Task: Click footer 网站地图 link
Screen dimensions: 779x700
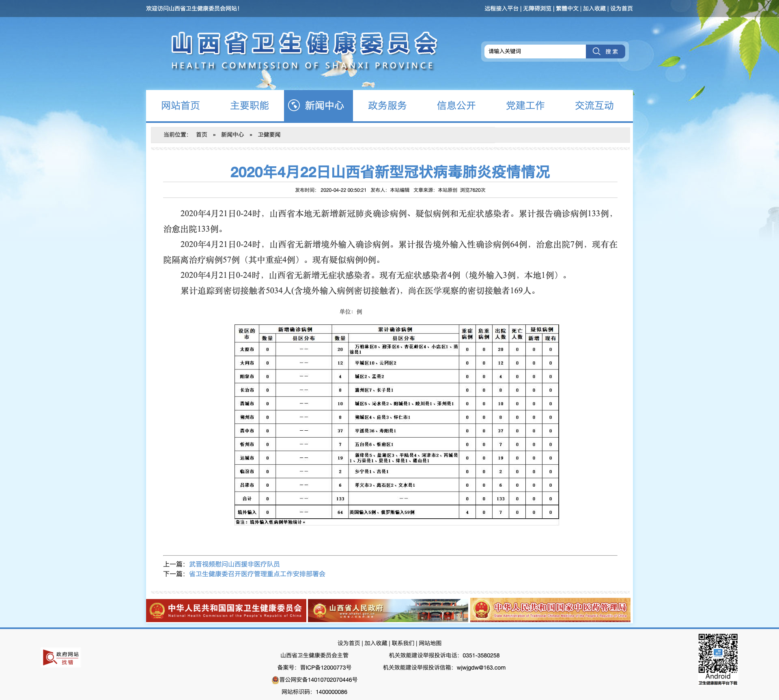Action: (430, 643)
